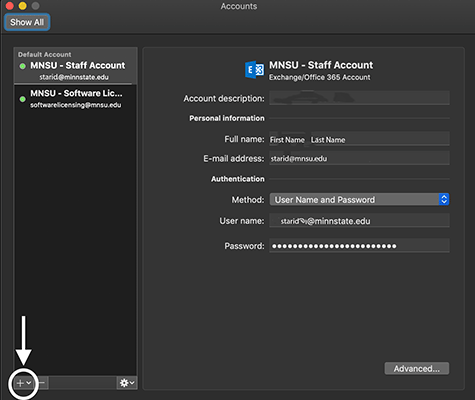
Task: Click softwarelicensing@mnsu.edu text
Action: point(76,105)
